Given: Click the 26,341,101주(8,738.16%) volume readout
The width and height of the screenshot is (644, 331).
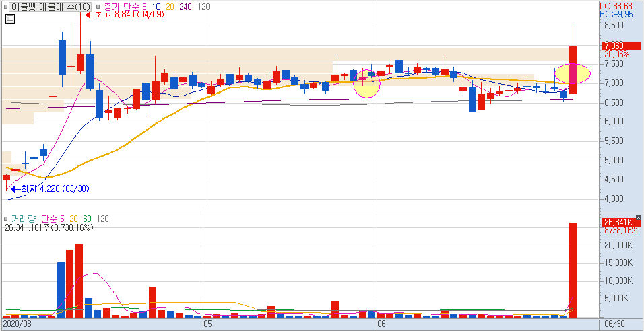Looking at the screenshot, I should point(49,227).
